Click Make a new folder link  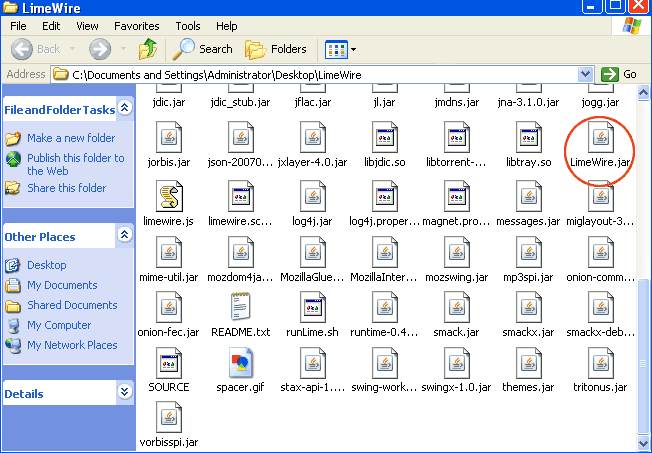(70, 138)
